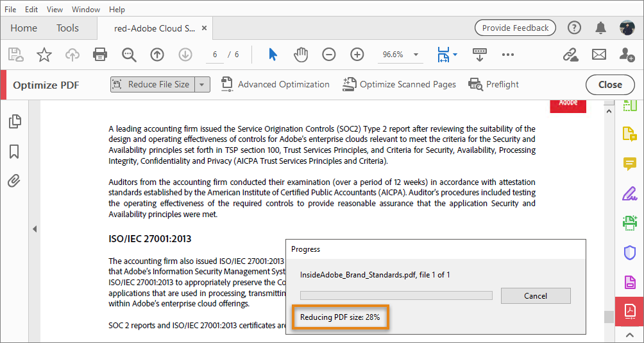Open page thumbnails panel
Image resolution: width=644 pixels, height=343 pixels.
[x=14, y=121]
